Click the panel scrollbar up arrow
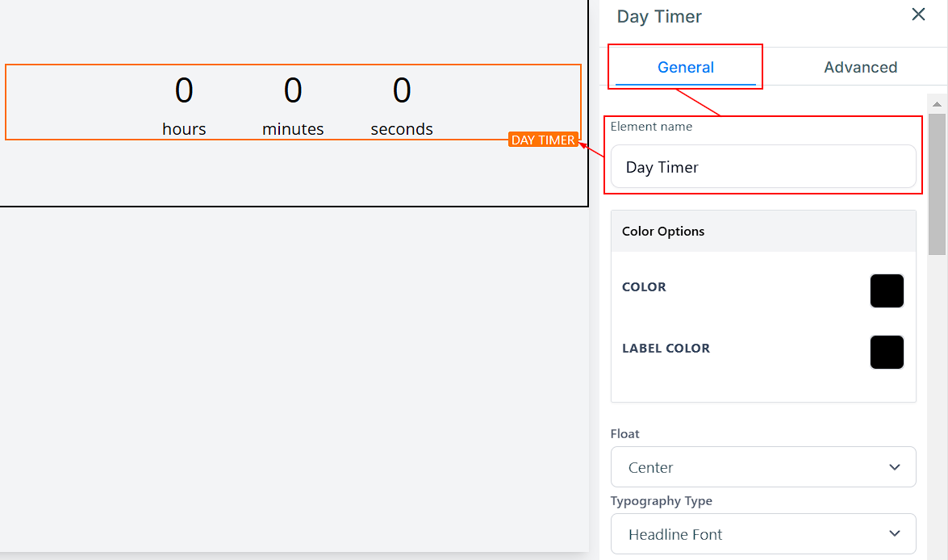 click(x=937, y=104)
